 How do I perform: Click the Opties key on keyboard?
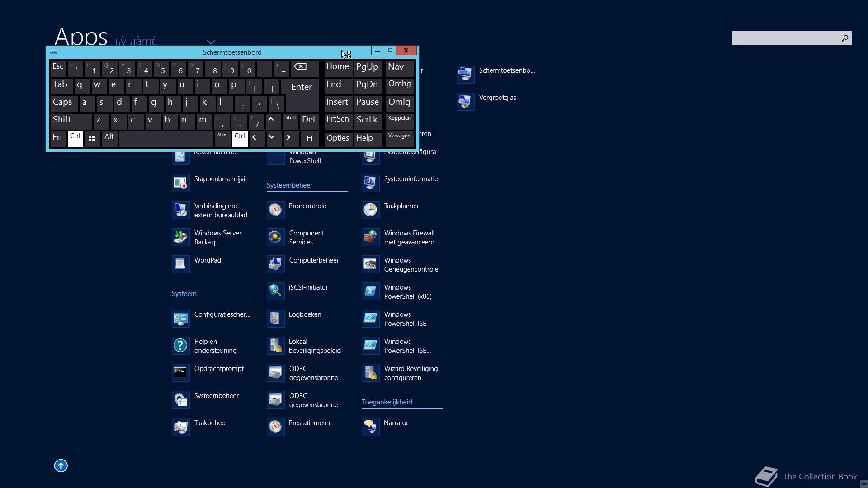[x=338, y=139]
